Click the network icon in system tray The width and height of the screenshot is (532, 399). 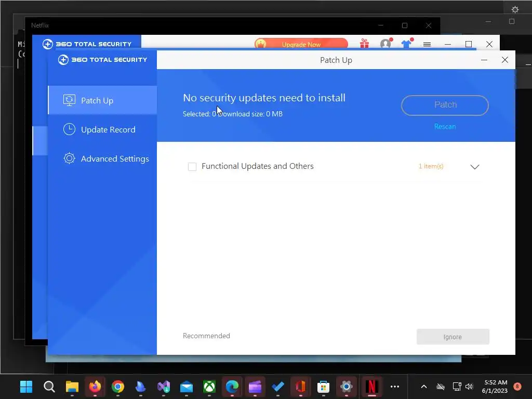tap(457, 387)
